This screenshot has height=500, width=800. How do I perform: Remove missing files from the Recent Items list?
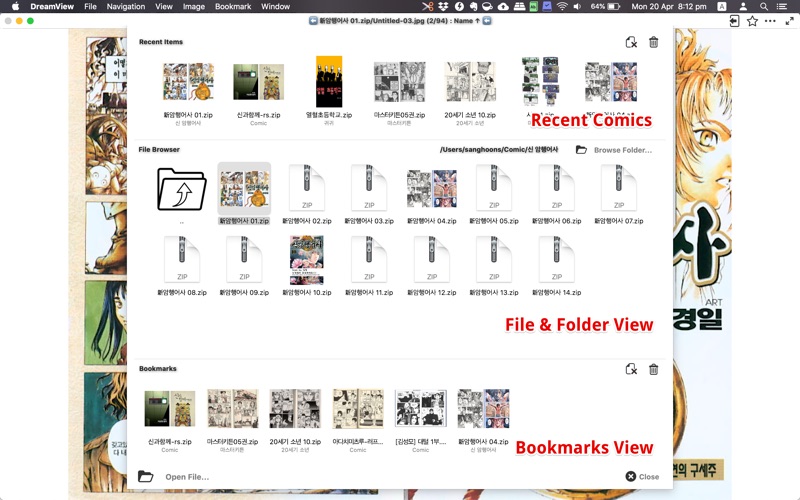[x=631, y=42]
